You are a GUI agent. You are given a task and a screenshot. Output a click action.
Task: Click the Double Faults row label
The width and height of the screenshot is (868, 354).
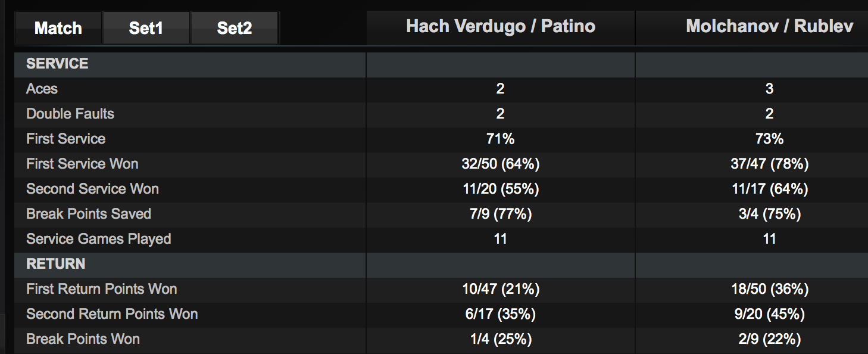70,114
